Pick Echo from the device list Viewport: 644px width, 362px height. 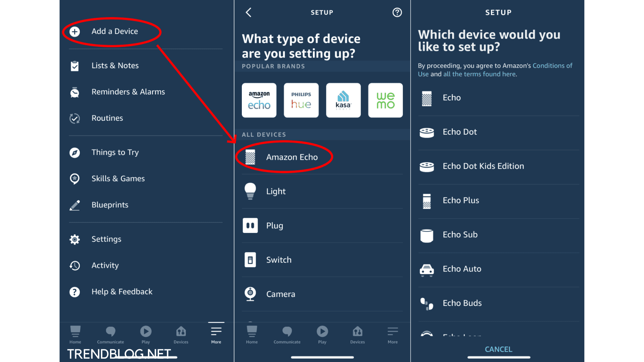pos(499,98)
